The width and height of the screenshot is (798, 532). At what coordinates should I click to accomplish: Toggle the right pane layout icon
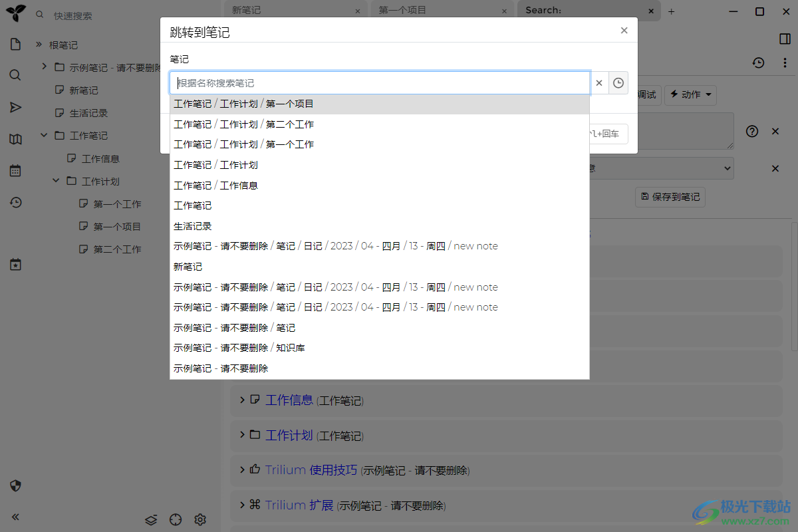click(x=785, y=39)
